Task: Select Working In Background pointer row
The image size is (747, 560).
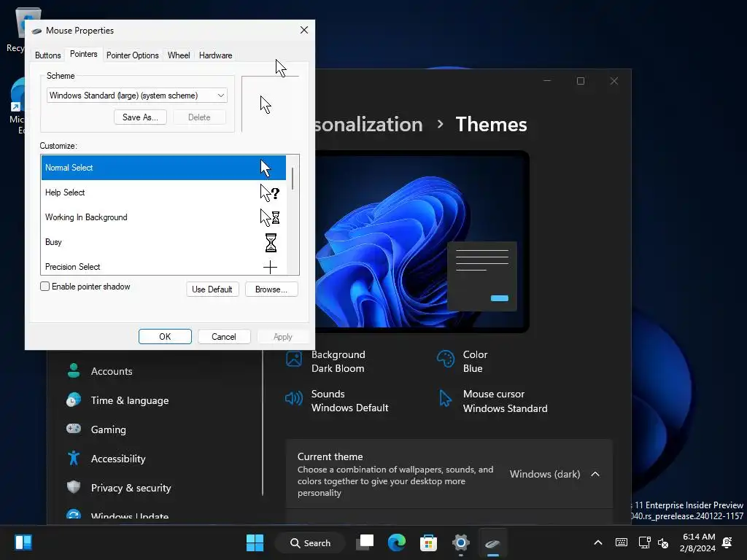Action: [x=163, y=217]
